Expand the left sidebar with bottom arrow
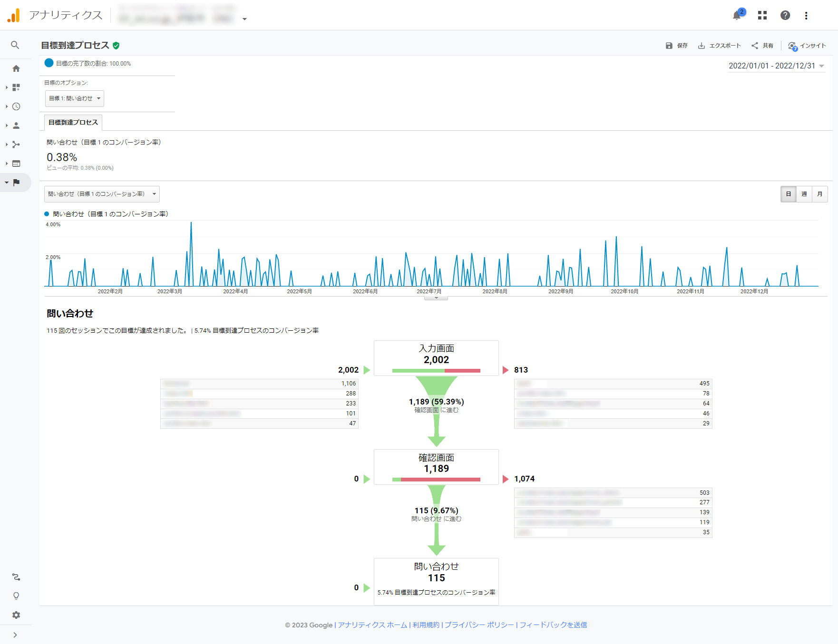Viewport: 838px width, 644px height. point(15,635)
